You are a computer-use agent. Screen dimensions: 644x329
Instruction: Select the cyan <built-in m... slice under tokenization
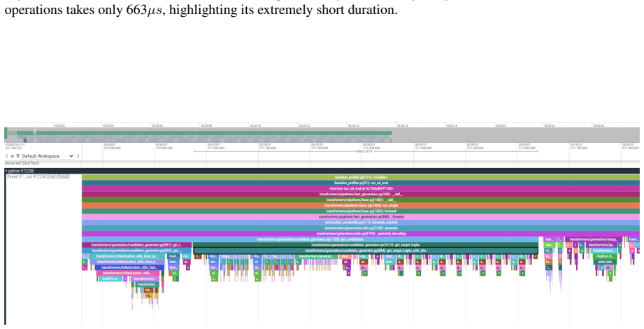click(x=110, y=279)
